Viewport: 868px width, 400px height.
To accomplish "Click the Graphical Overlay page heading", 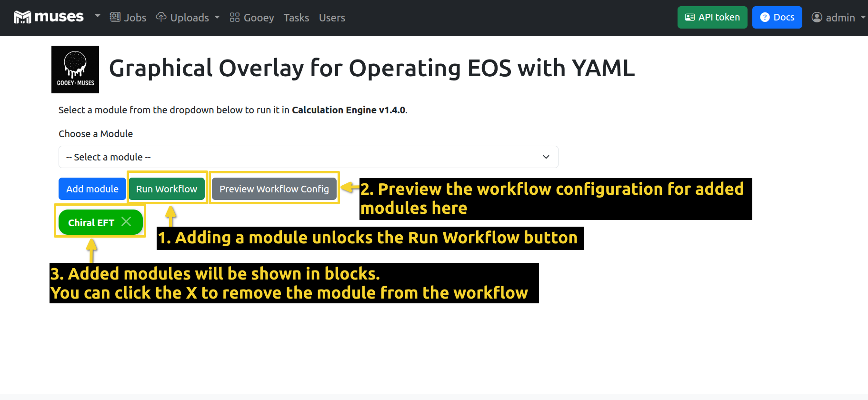I will pos(372,68).
